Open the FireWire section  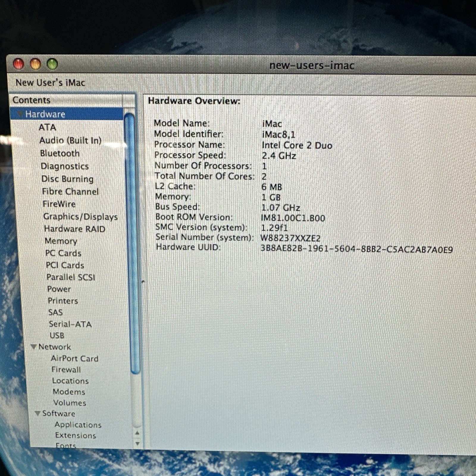[x=59, y=204]
